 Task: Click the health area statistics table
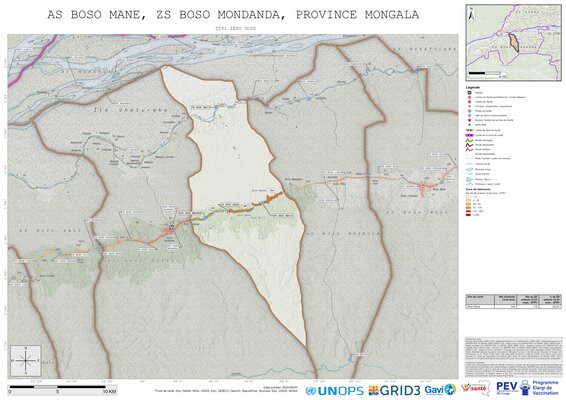(513, 301)
